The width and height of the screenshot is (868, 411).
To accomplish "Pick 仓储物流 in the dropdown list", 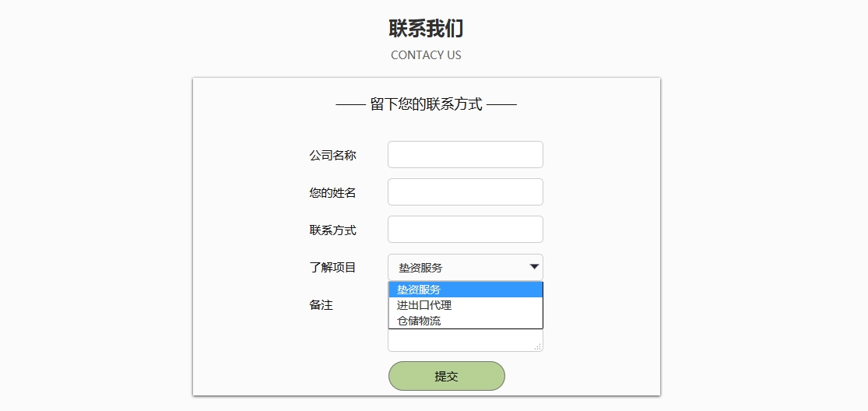I will tap(466, 320).
